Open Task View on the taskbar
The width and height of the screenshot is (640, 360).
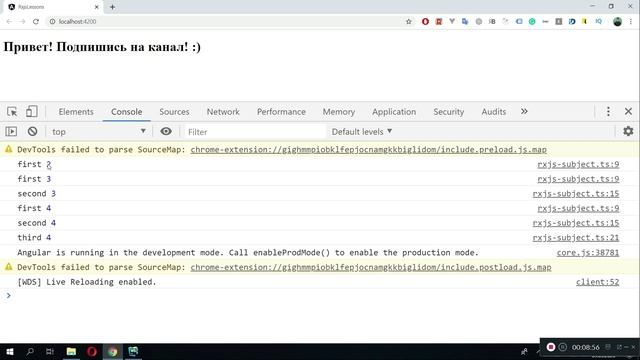[50, 351]
